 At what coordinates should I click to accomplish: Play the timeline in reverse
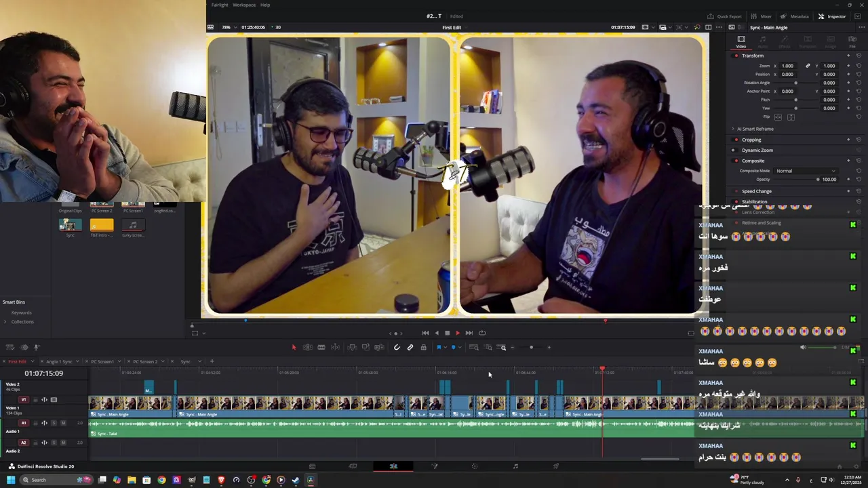(x=436, y=333)
